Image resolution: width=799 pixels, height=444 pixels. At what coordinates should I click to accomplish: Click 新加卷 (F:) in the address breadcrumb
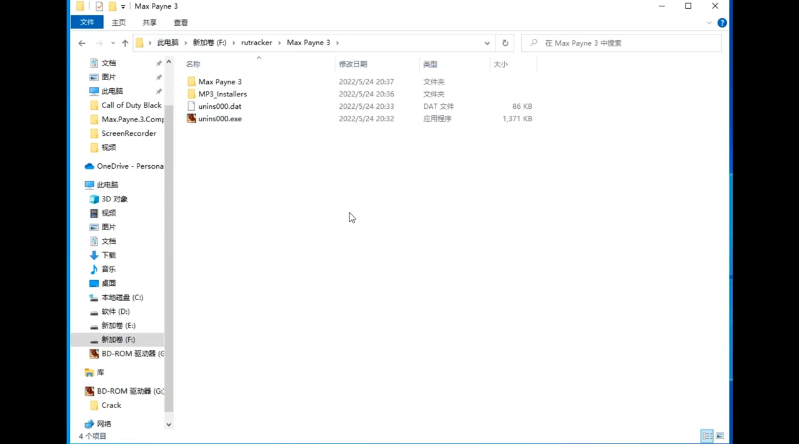pyautogui.click(x=209, y=43)
